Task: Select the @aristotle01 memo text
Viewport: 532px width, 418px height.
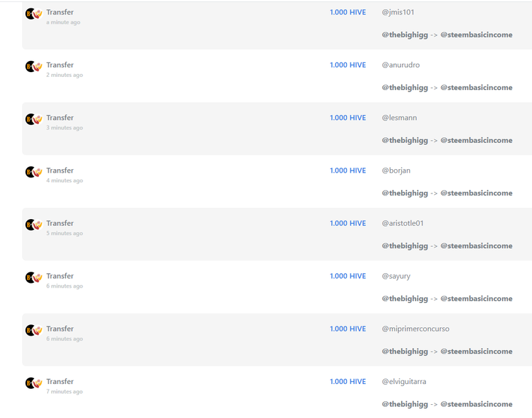Action: (402, 223)
